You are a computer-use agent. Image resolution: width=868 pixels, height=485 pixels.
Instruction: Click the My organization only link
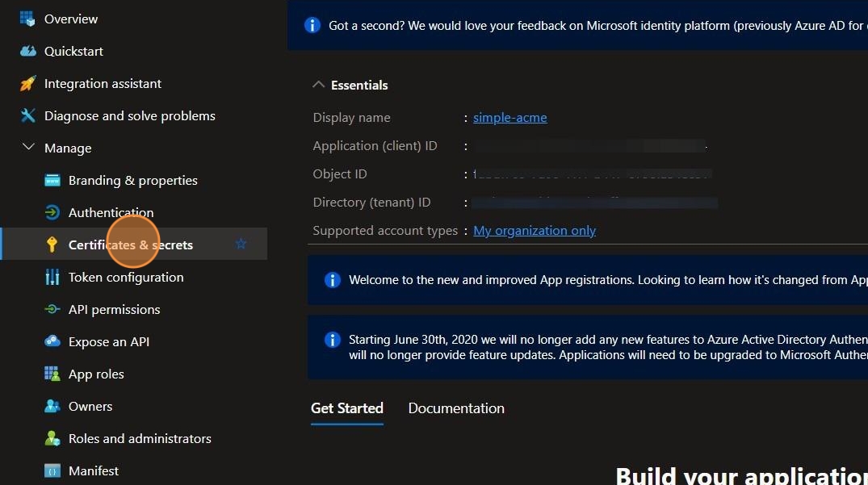coord(535,231)
